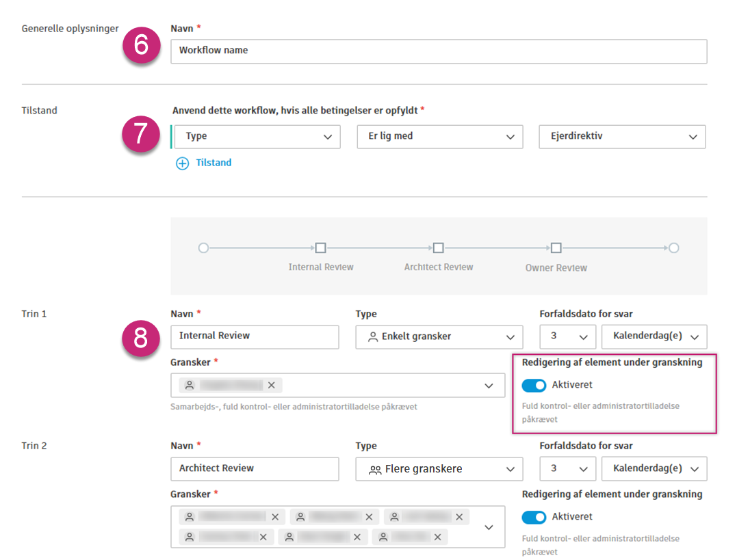This screenshot has width=750, height=560.
Task: Toggle element editing switch for Trin 2
Action: click(x=534, y=517)
